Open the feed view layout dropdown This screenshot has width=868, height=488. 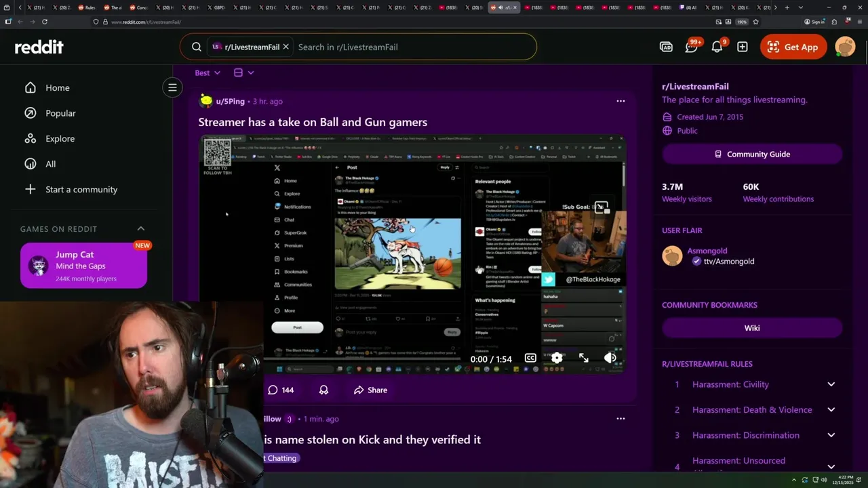[x=243, y=73]
